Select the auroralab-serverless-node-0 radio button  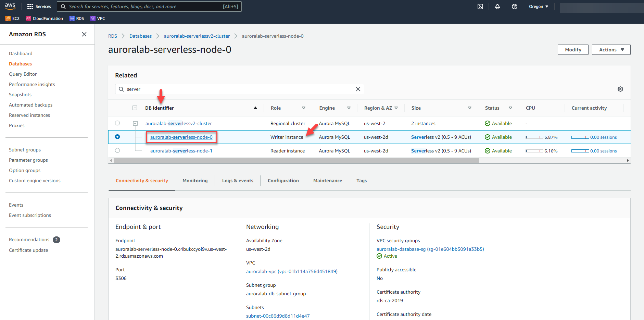click(117, 137)
